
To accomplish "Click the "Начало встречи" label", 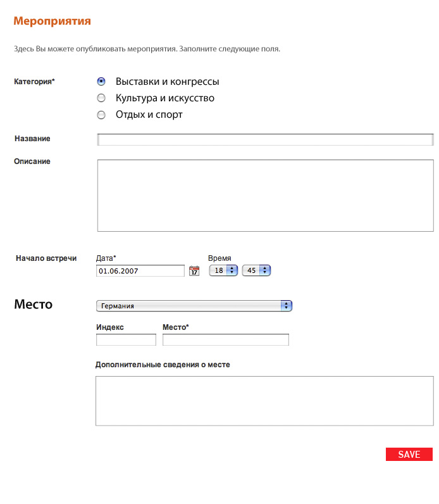I will click(x=46, y=258).
